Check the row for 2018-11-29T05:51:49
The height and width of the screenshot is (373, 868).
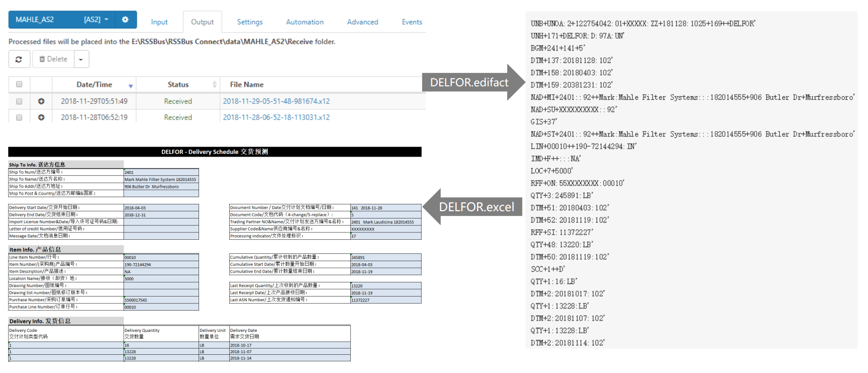(19, 101)
